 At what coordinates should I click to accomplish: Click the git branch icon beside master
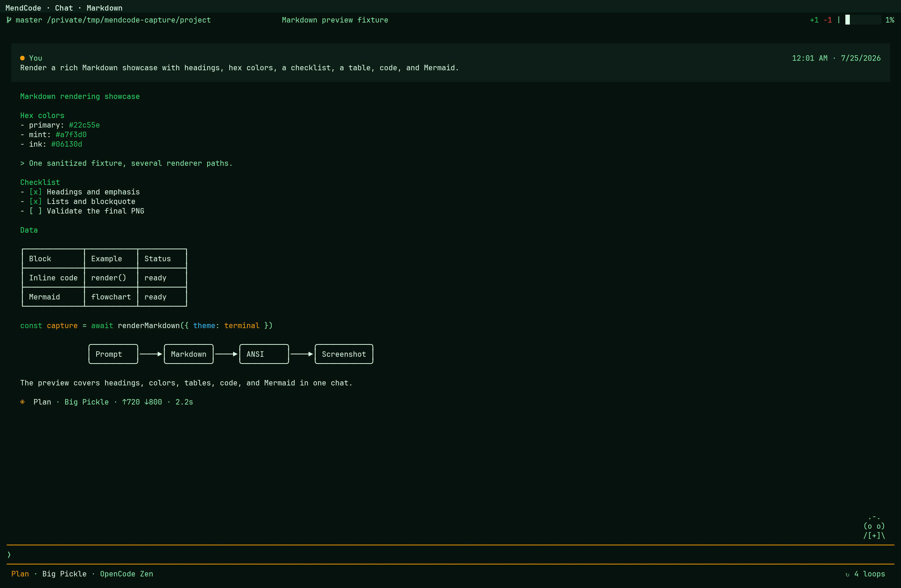pos(9,20)
